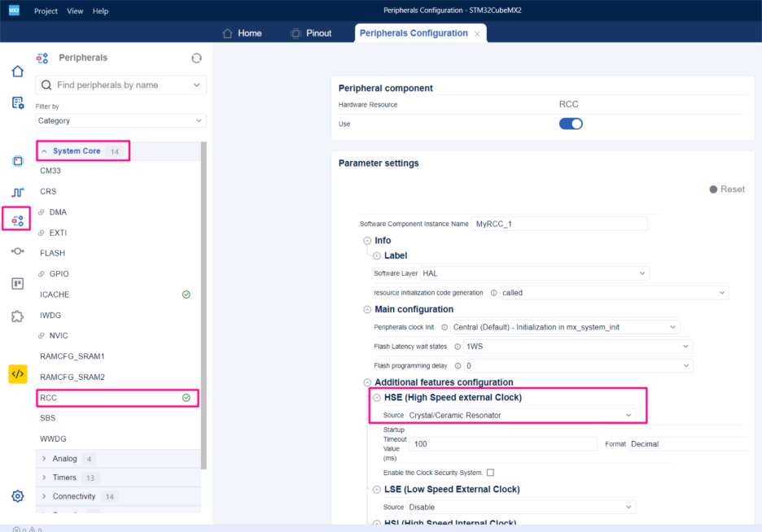Image resolution: width=762 pixels, height=532 pixels.
Task: Click the STM32CubeMX2 app logo
Action: tap(14, 11)
